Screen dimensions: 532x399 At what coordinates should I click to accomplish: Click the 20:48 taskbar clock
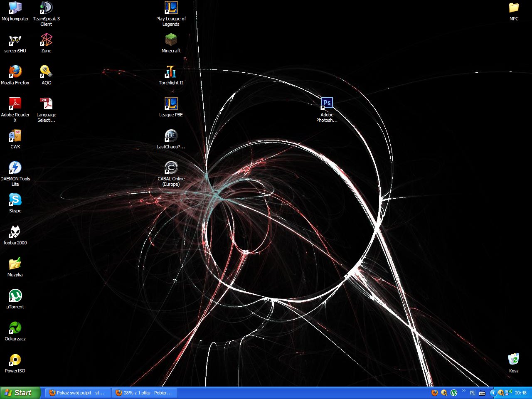pyautogui.click(x=520, y=393)
